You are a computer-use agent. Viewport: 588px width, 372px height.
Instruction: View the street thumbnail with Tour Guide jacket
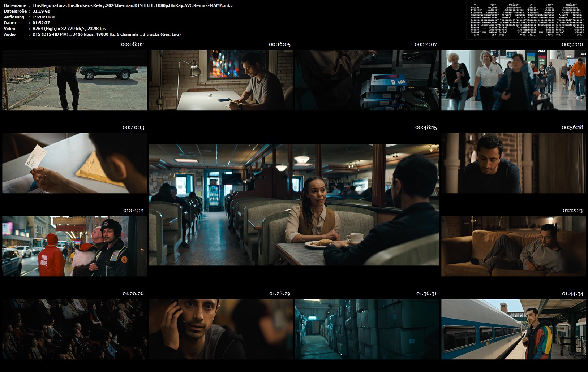click(x=74, y=246)
